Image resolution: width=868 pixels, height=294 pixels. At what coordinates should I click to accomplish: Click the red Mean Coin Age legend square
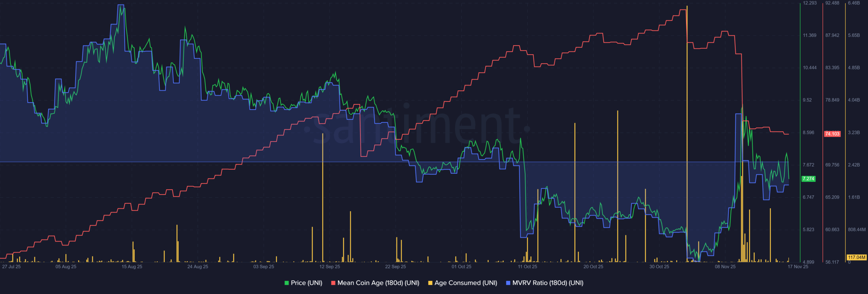[x=333, y=283]
